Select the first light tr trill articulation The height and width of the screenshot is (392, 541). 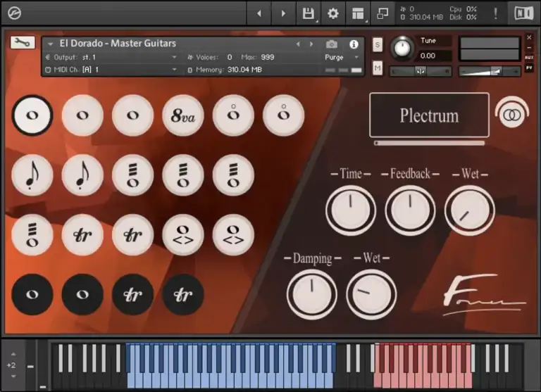[82, 235]
